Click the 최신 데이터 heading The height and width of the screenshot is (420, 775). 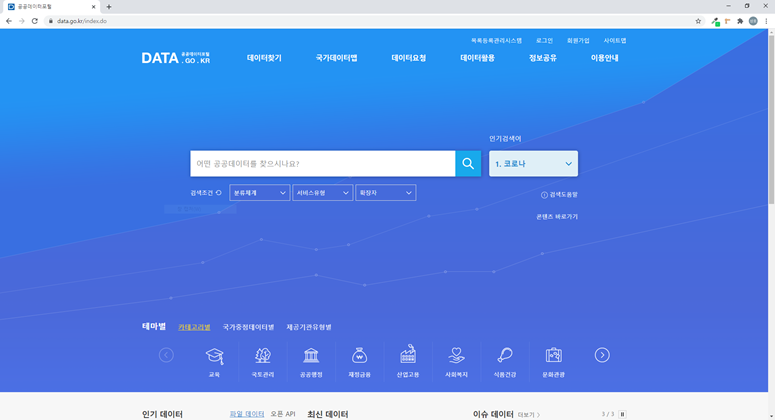(328, 414)
